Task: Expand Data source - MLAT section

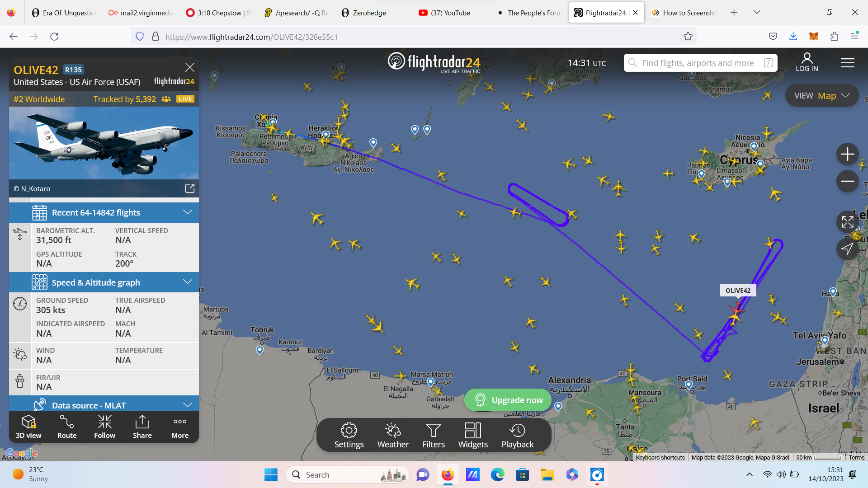Action: pos(104,405)
